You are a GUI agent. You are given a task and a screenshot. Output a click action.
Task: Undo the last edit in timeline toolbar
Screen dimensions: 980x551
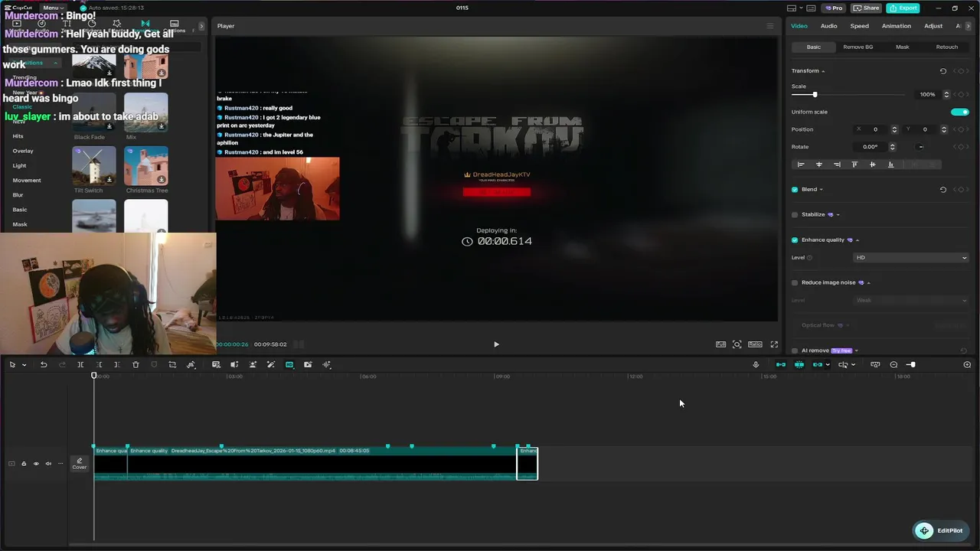pyautogui.click(x=44, y=364)
